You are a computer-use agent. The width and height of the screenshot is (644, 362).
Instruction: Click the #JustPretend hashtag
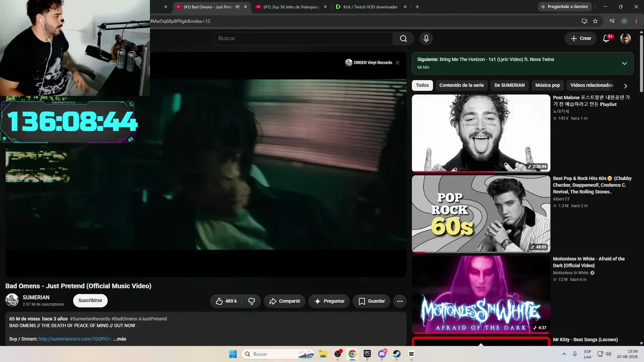(x=152, y=319)
